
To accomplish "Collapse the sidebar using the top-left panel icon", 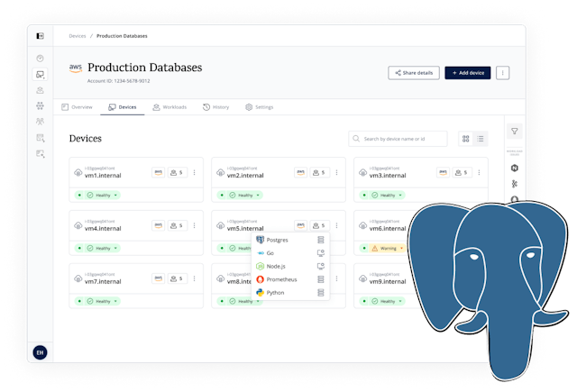I will click(40, 36).
